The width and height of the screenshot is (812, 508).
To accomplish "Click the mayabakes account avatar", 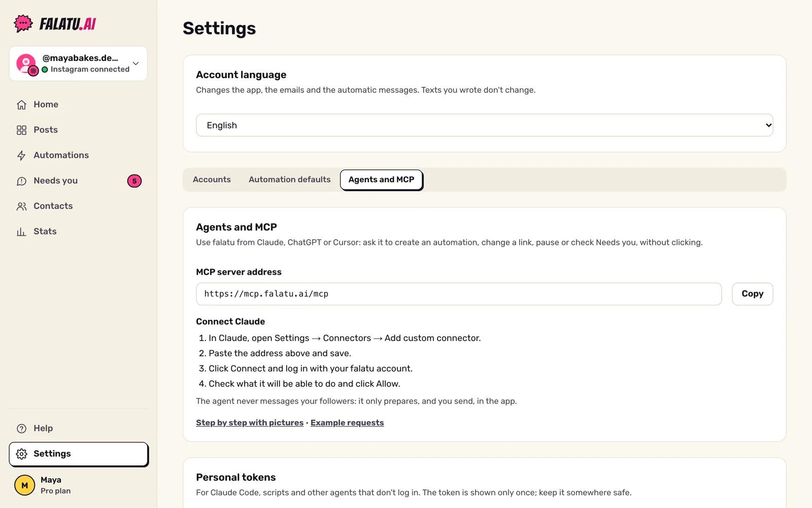I will tap(26, 63).
